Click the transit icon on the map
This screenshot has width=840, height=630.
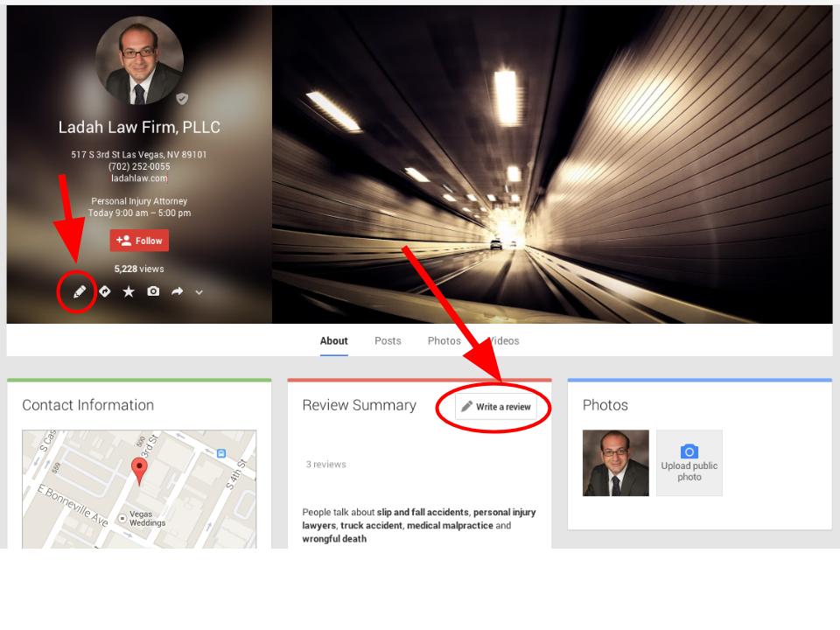pyautogui.click(x=221, y=453)
